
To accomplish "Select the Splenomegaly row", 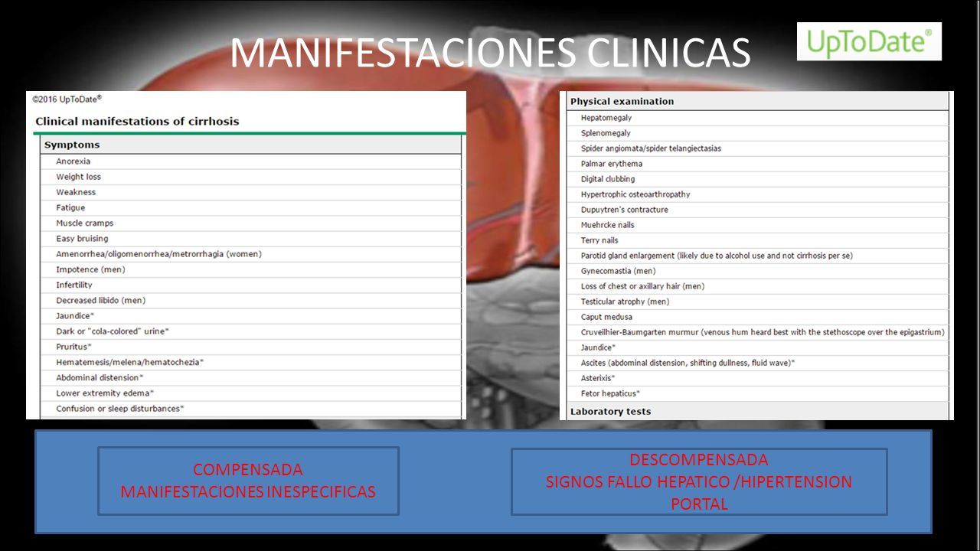I will coord(758,133).
